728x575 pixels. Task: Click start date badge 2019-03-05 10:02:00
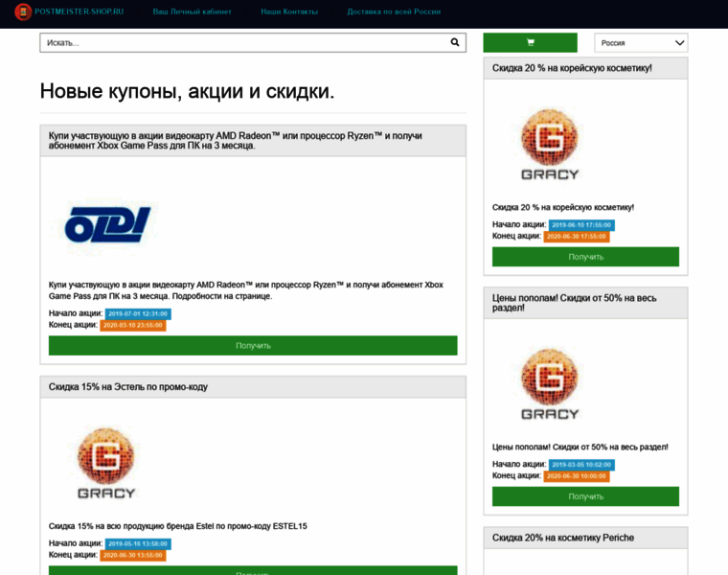581,465
